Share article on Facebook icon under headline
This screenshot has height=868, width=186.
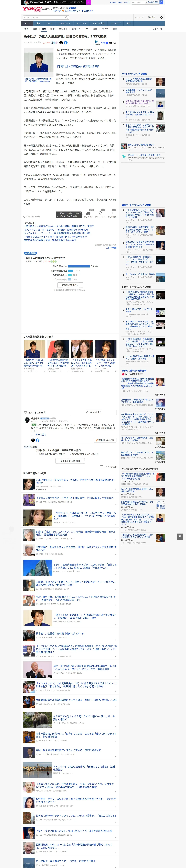(x=66, y=43)
